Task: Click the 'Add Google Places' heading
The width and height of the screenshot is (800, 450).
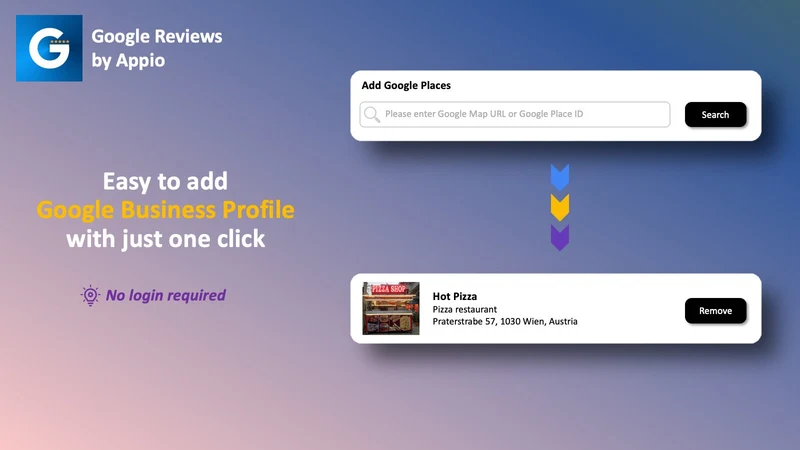Action: click(x=406, y=85)
